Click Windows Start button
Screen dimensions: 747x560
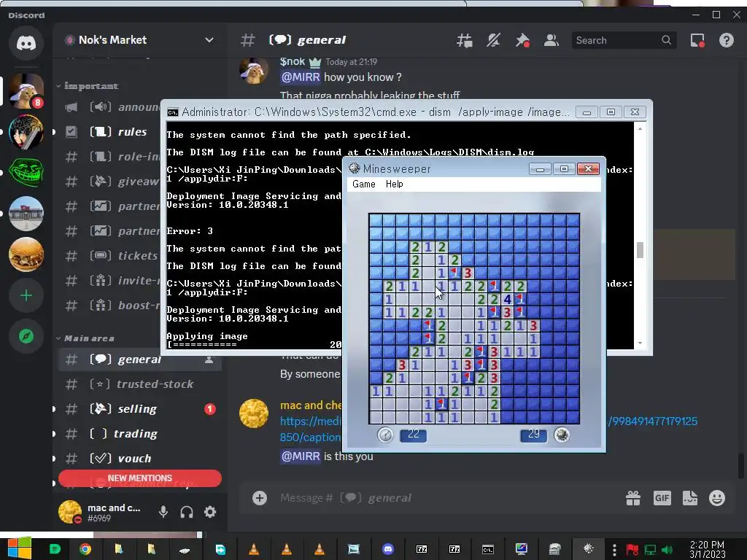coord(20,548)
